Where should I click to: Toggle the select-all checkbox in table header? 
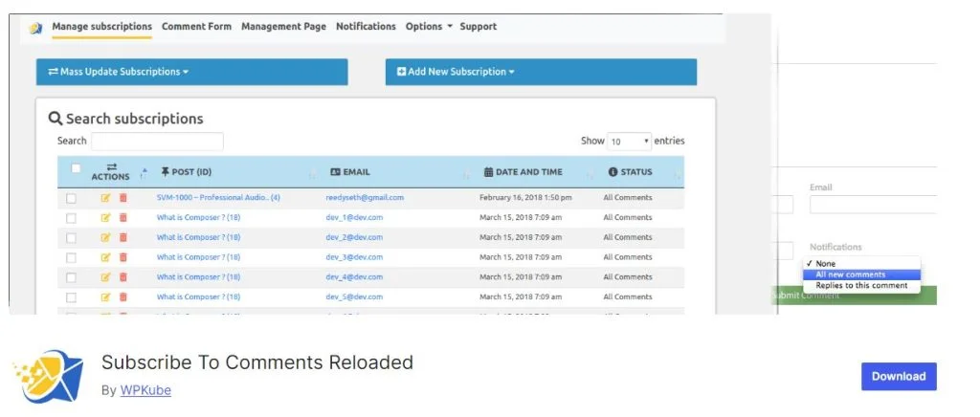click(x=76, y=169)
